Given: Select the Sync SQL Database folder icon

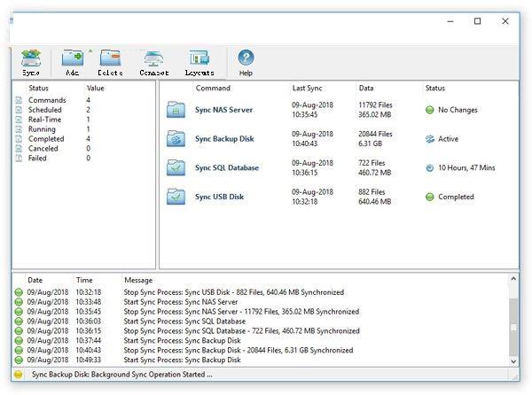Looking at the screenshot, I should pos(176,167).
